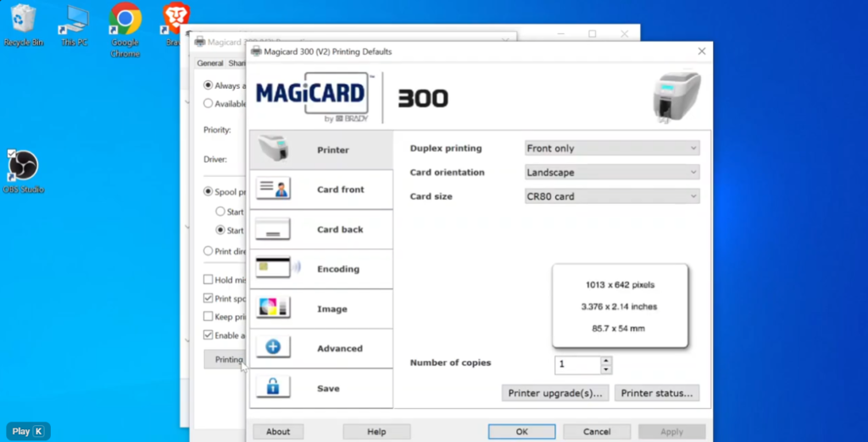Viewport: 868px width, 442px height.
Task: Open Google Chrome desktop shortcut
Action: (x=125, y=19)
